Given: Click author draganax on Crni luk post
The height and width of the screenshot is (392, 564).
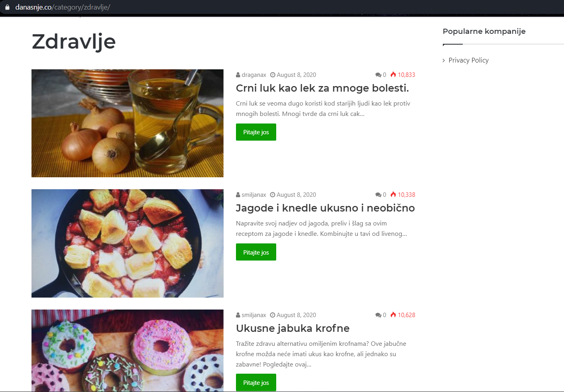Looking at the screenshot, I should 254,75.
